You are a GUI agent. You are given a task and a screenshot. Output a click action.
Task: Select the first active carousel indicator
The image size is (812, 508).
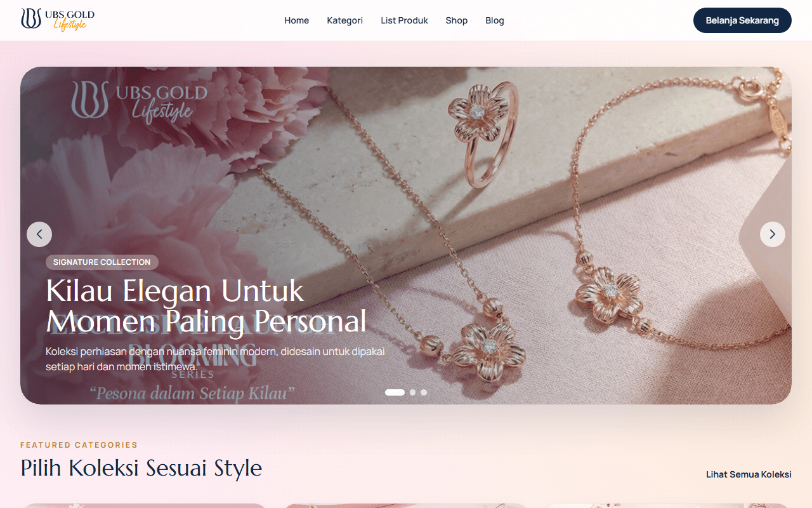tap(395, 392)
